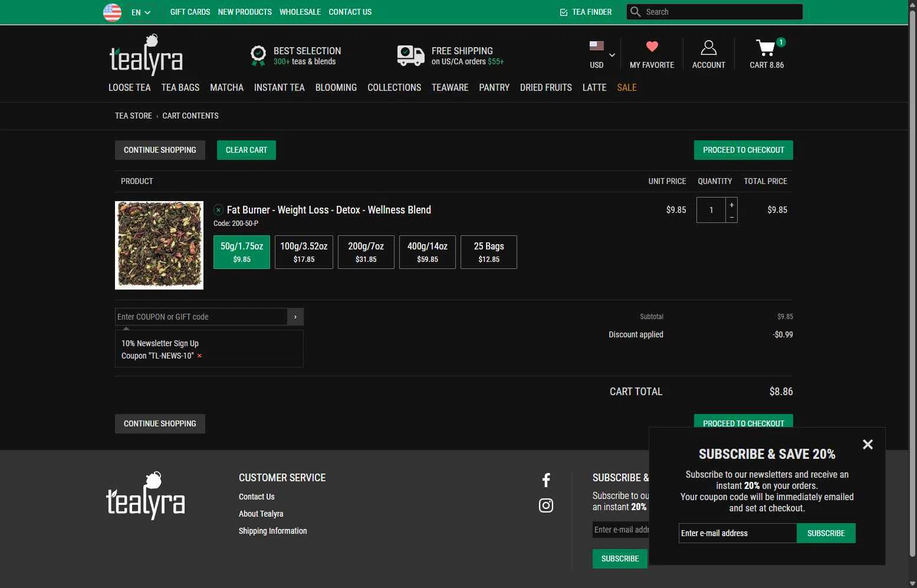This screenshot has height=588, width=917.
Task: Open the Instant Tea category
Action: click(x=279, y=87)
